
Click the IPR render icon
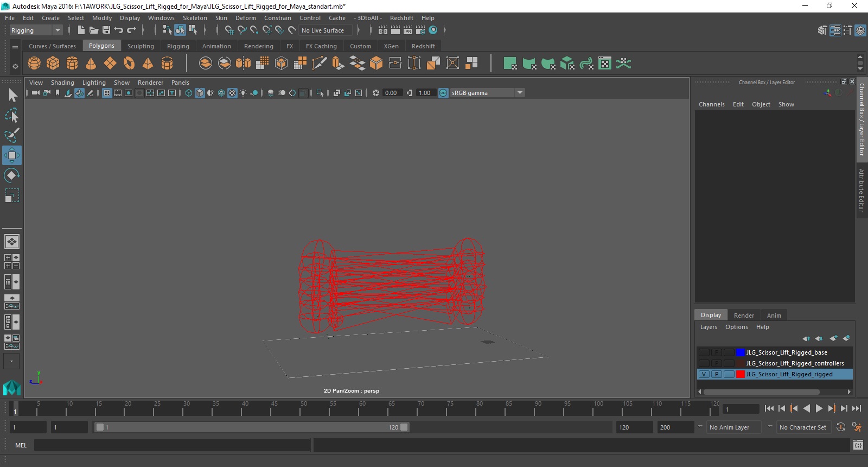(x=408, y=30)
